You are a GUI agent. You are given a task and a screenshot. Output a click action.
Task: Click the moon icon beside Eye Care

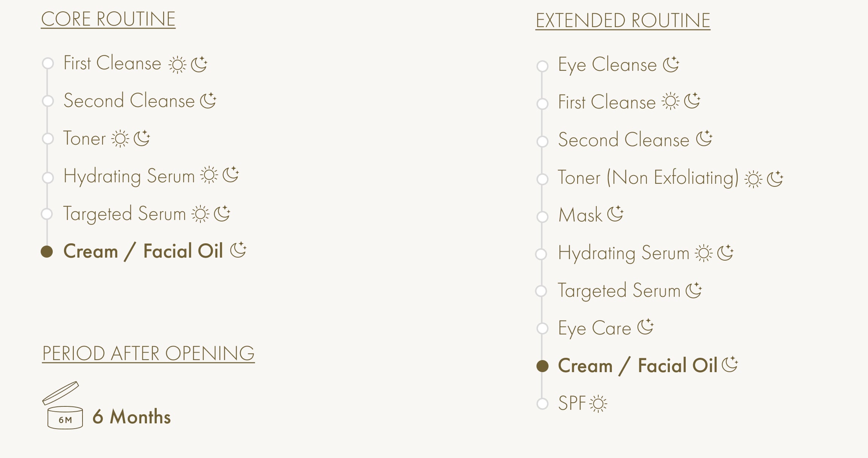click(x=646, y=327)
